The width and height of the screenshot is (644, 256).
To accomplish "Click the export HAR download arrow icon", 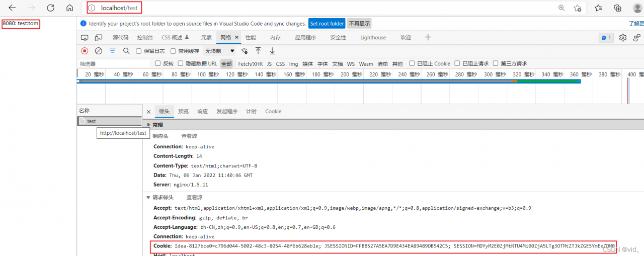I will (272, 51).
